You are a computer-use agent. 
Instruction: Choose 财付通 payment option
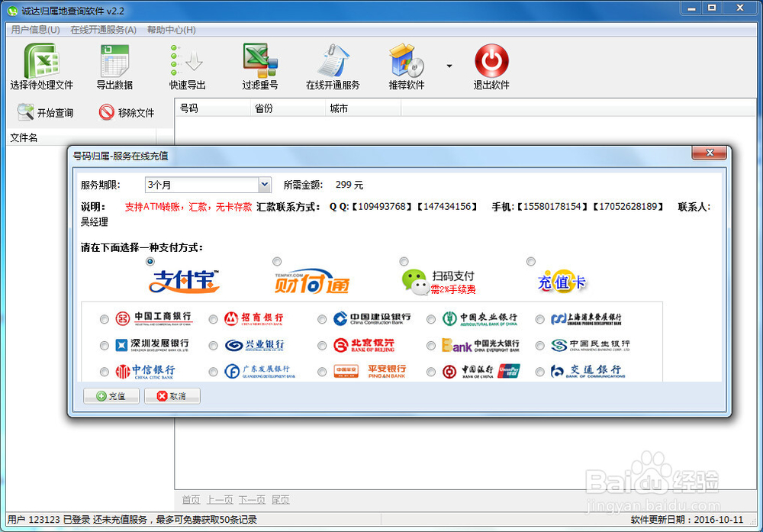(x=277, y=261)
